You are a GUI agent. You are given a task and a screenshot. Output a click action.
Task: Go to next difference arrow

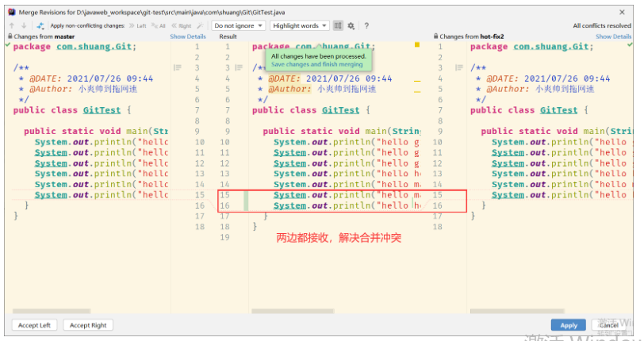(24, 25)
